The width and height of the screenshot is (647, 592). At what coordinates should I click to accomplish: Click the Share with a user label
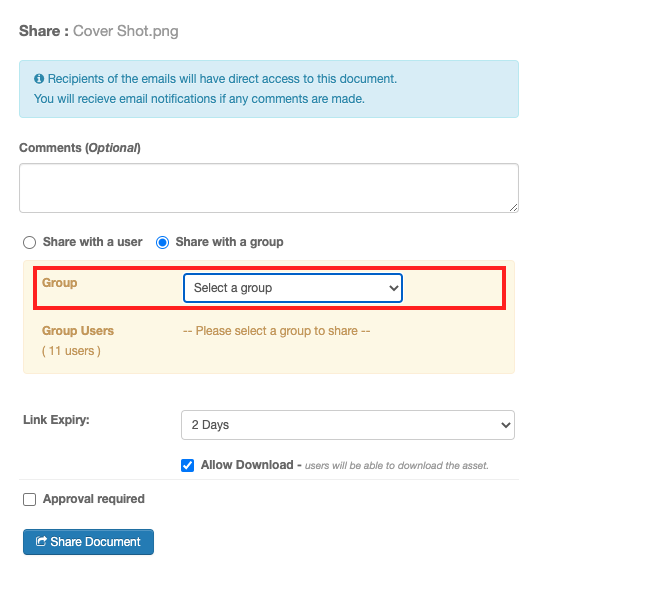pyautogui.click(x=92, y=242)
